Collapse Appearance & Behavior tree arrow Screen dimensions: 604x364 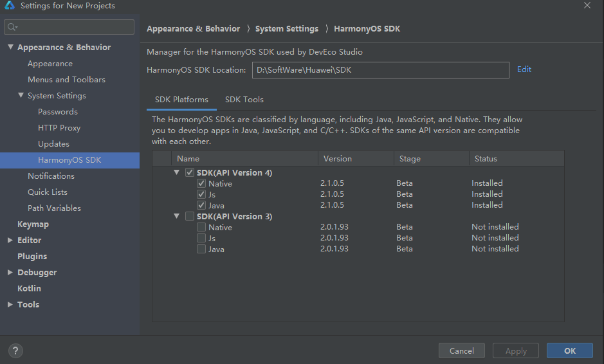10,47
